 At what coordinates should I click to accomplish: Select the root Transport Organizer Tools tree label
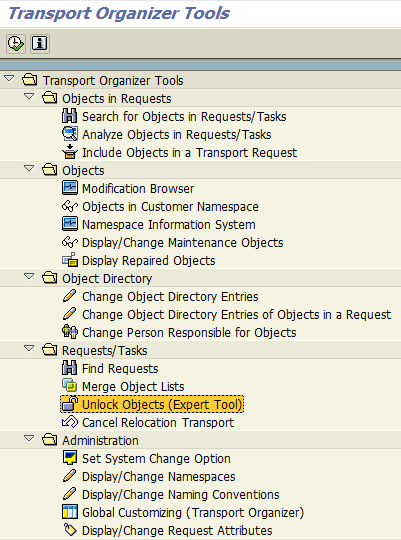click(x=113, y=81)
